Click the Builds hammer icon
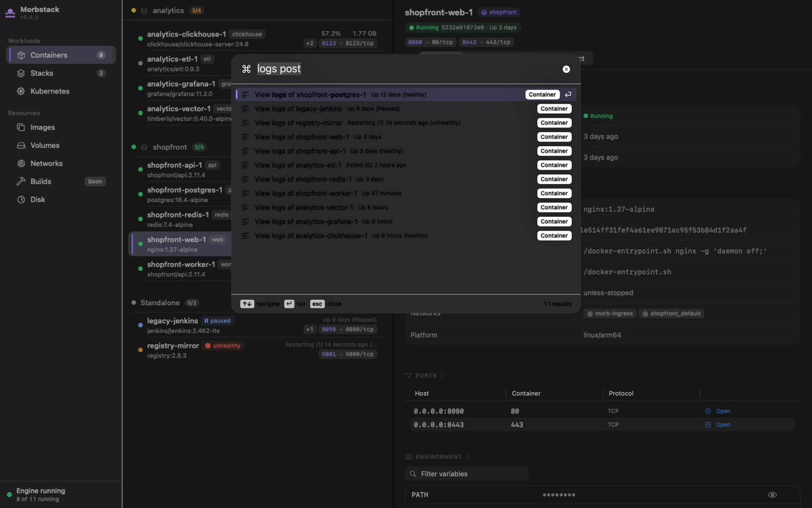 (21, 181)
